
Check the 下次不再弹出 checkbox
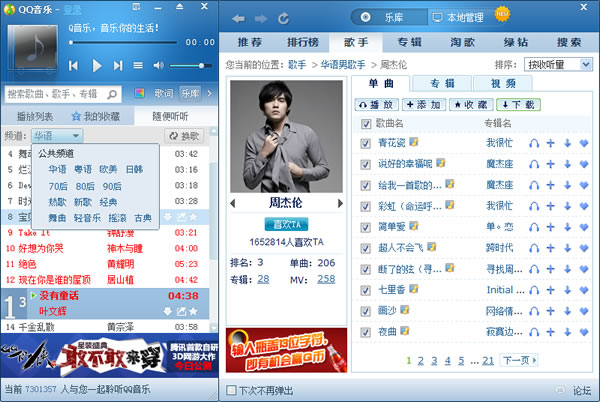click(232, 390)
